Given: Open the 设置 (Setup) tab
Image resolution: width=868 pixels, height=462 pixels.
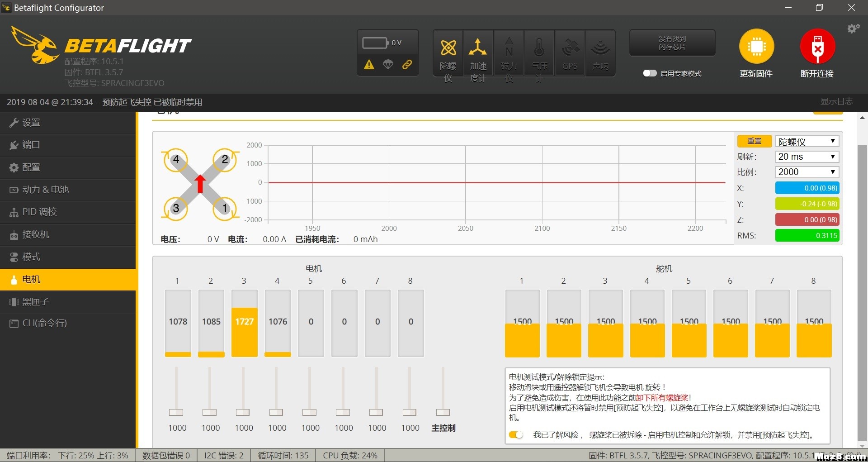Looking at the screenshot, I should (68, 123).
